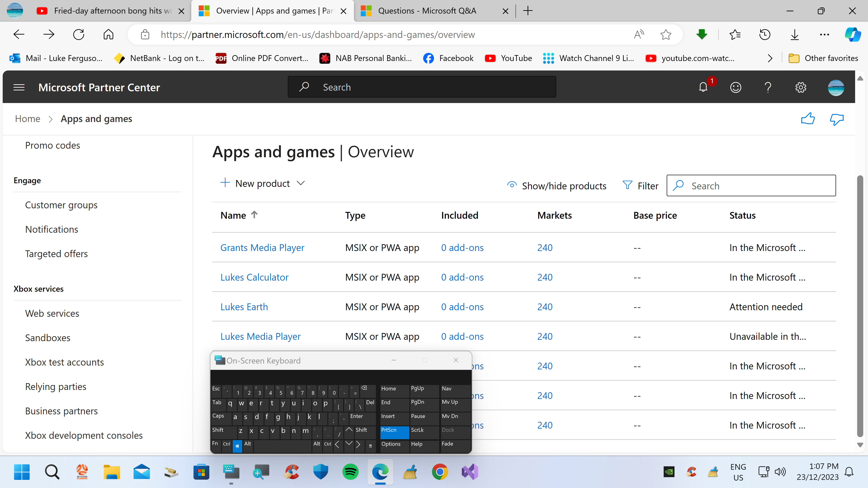Click the Status column header
868x488 pixels.
(x=742, y=215)
